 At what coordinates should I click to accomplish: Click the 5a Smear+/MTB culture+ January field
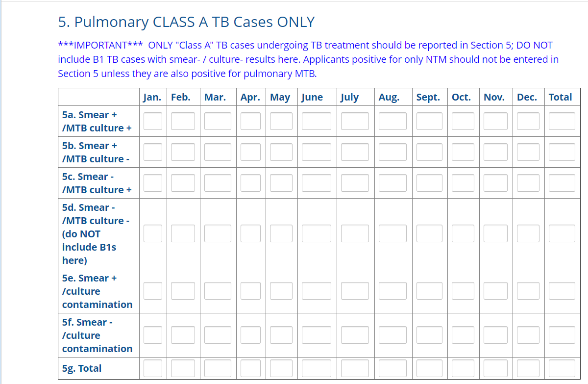(153, 121)
